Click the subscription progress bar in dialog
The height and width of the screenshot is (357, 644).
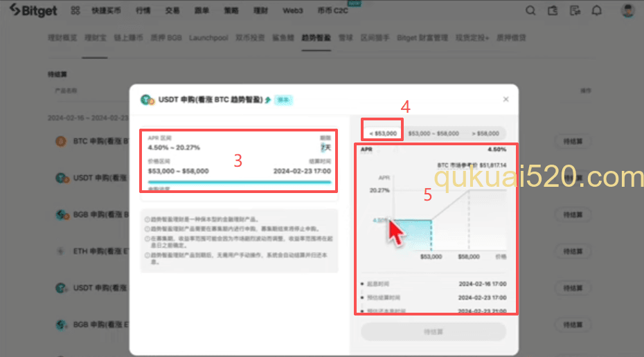(x=240, y=182)
